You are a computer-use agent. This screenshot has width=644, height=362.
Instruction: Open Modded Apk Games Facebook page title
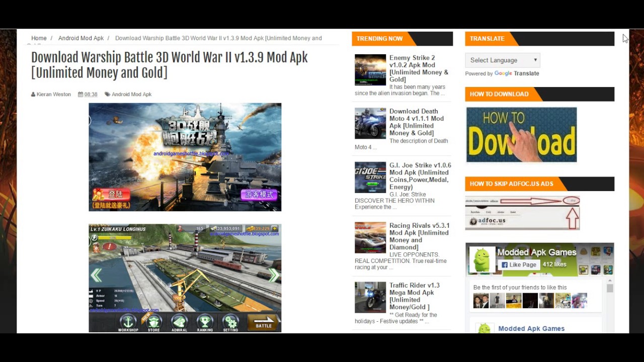tap(537, 252)
